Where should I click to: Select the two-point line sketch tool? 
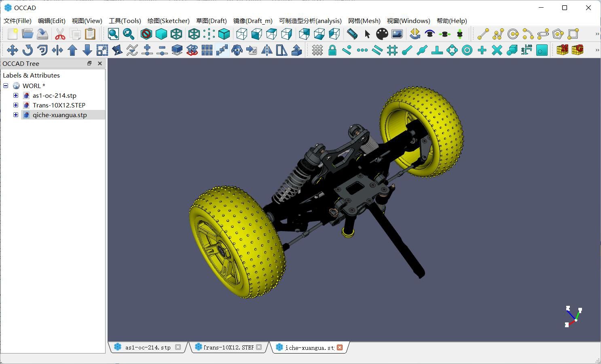click(483, 34)
